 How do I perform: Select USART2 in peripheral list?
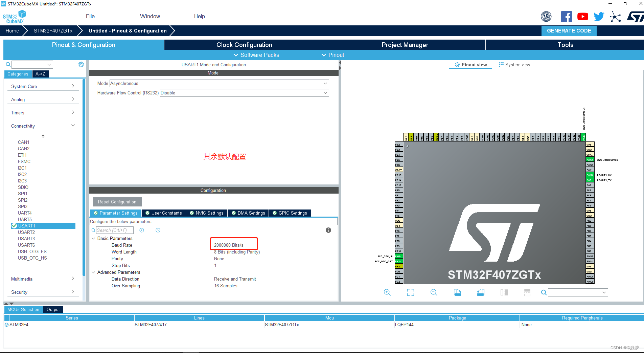coord(26,232)
